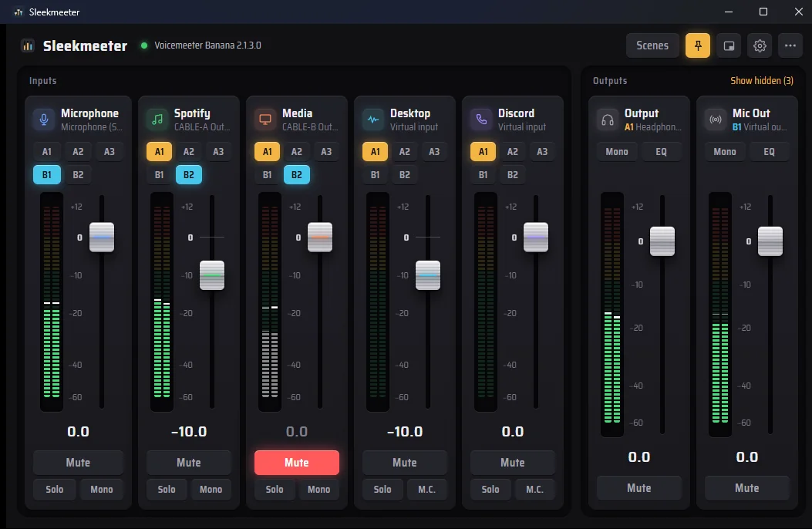Unmute the Media input
This screenshot has height=529, width=812.
(297, 463)
